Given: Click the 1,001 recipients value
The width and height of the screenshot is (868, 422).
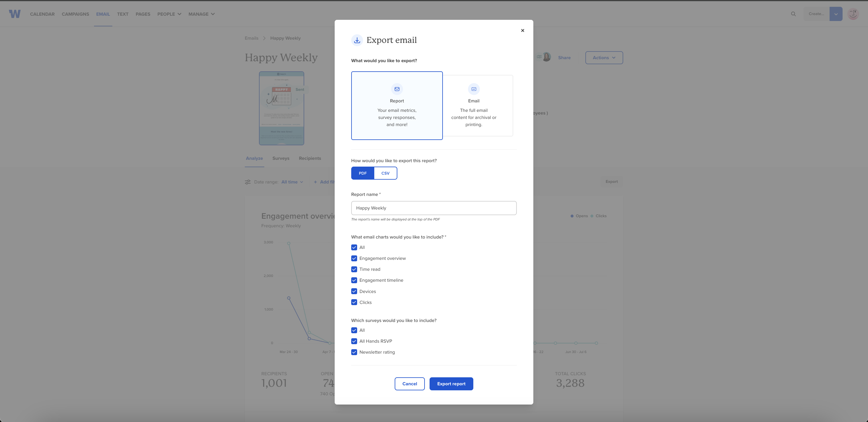Looking at the screenshot, I should point(274,383).
